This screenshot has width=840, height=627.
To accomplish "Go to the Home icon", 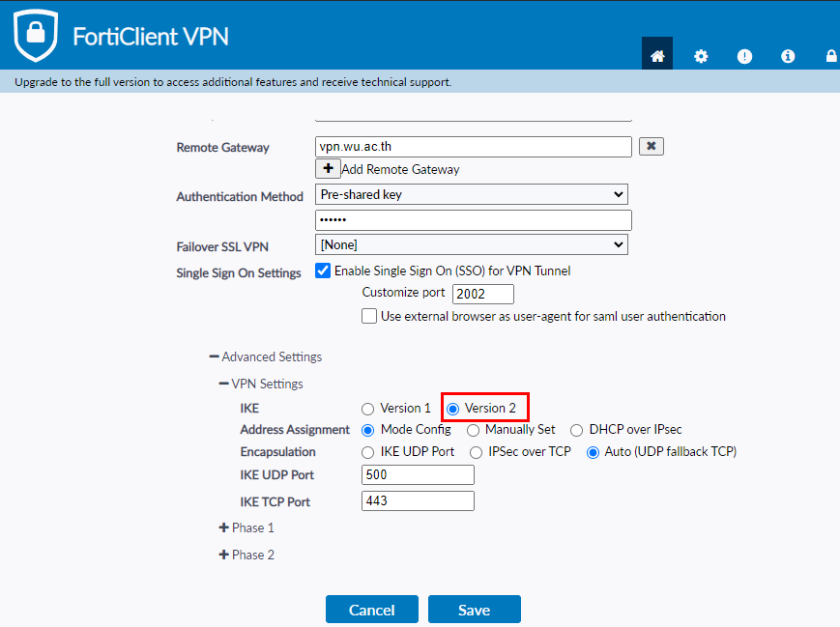I will [x=657, y=56].
